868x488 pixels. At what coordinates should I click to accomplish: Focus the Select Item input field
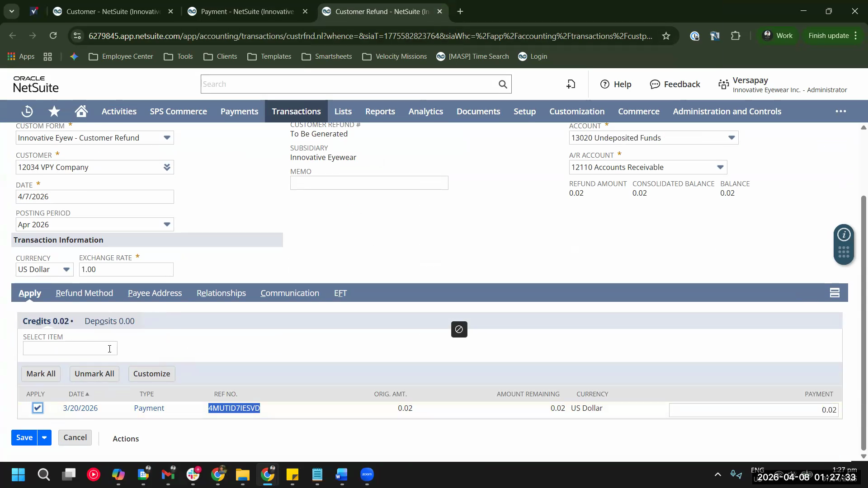tap(70, 348)
